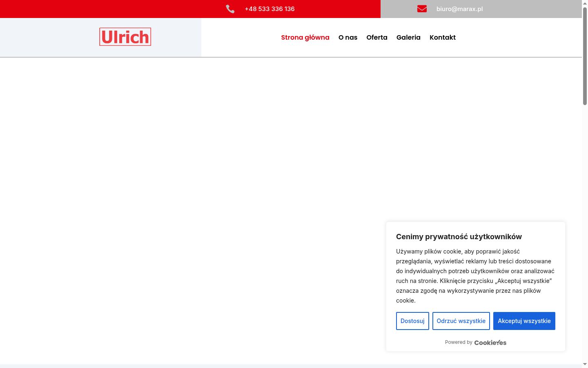This screenshot has width=588, height=368.
Task: Click the Dostosuj cookie button
Action: pyautogui.click(x=412, y=321)
